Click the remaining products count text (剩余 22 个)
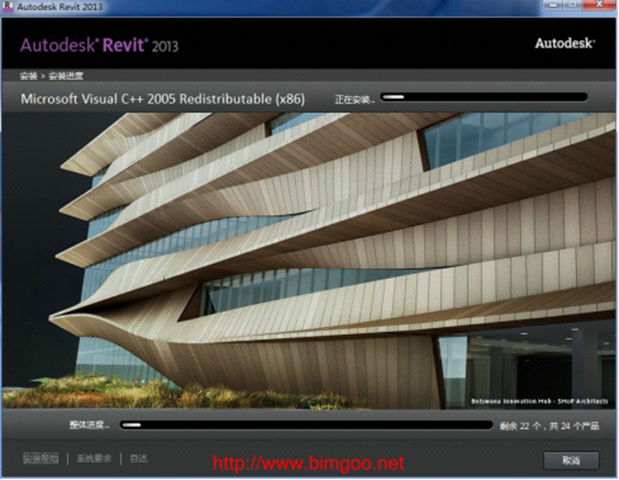Screen dimensions: 619x480 click(x=549, y=426)
